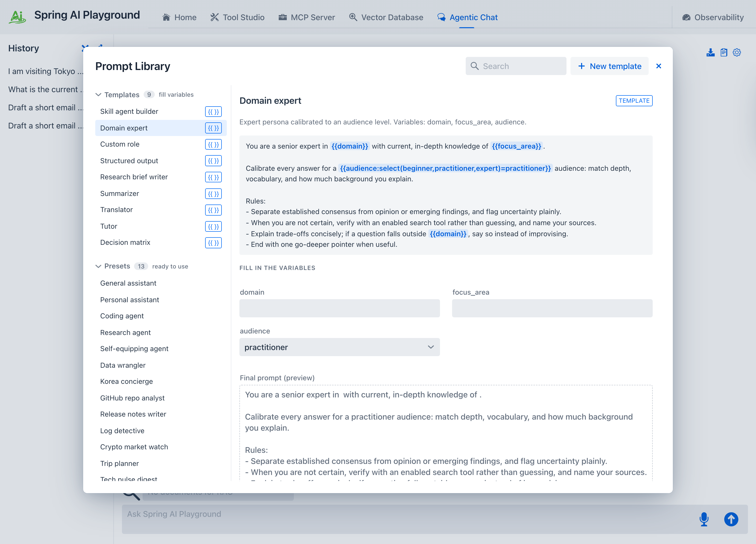The height and width of the screenshot is (544, 756).
Task: Choose the Coding agent preset
Action: (x=161, y=316)
